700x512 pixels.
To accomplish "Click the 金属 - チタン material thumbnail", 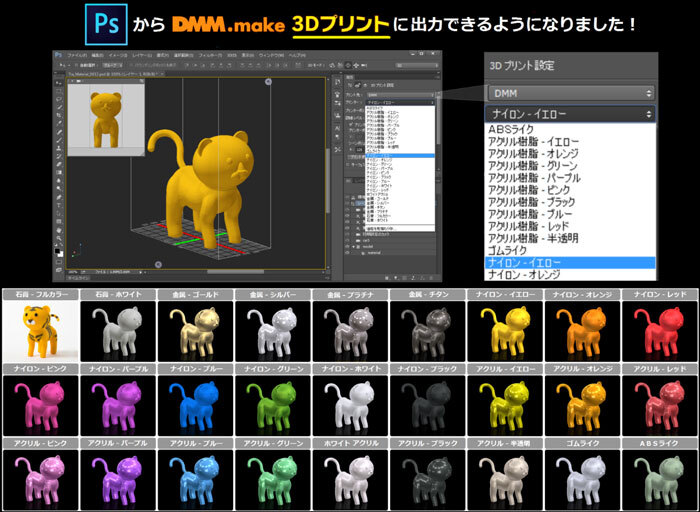I will (x=428, y=331).
